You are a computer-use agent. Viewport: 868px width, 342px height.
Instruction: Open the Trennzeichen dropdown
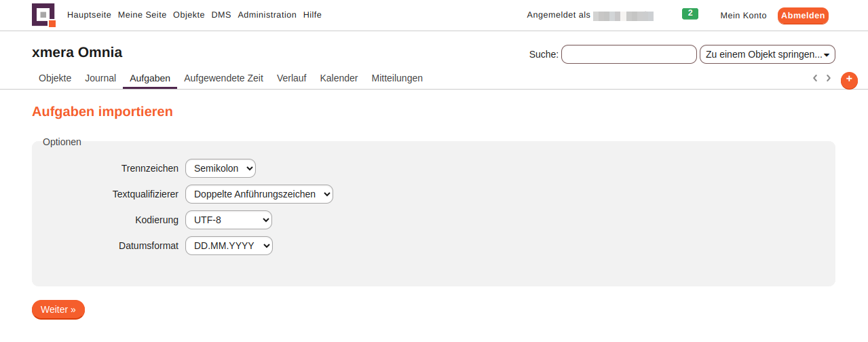221,168
